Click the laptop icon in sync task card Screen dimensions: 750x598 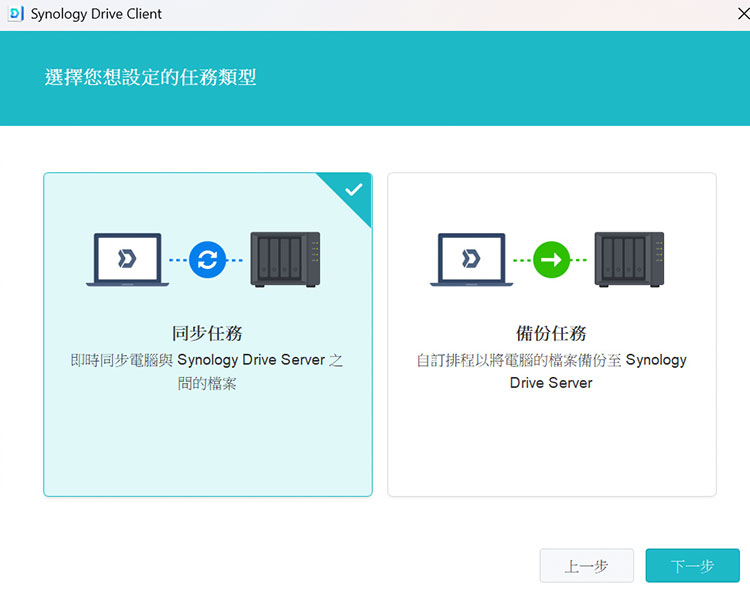[127, 260]
